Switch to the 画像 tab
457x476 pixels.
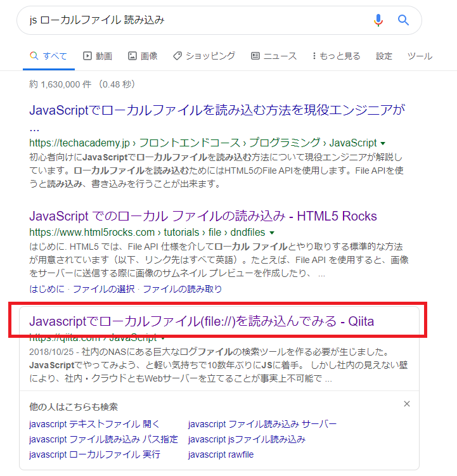pyautogui.click(x=143, y=56)
